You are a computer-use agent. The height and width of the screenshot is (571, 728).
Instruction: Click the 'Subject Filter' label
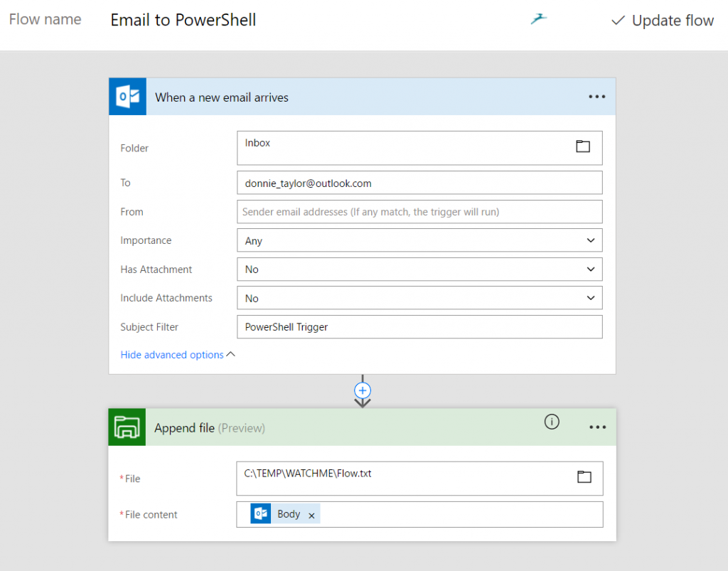coord(149,327)
